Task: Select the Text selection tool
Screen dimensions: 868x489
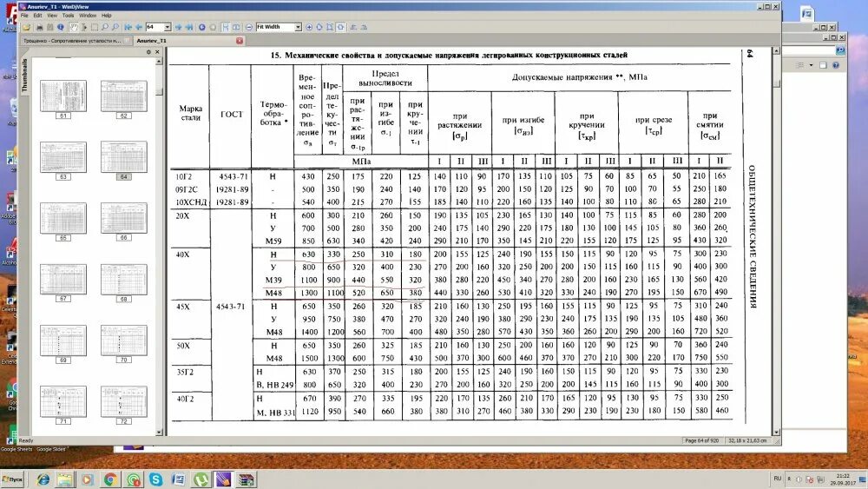Action: (84, 27)
